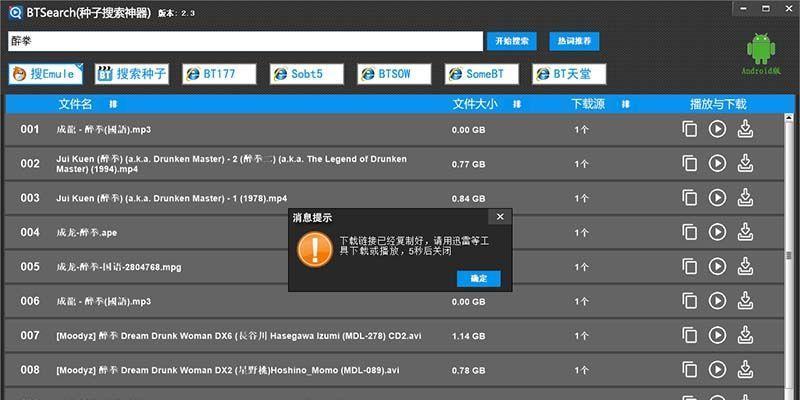Open the Android version icon

[x=761, y=54]
